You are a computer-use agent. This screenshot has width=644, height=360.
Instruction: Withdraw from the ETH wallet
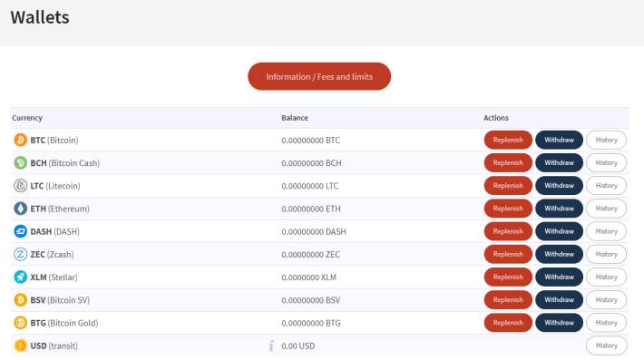click(559, 209)
